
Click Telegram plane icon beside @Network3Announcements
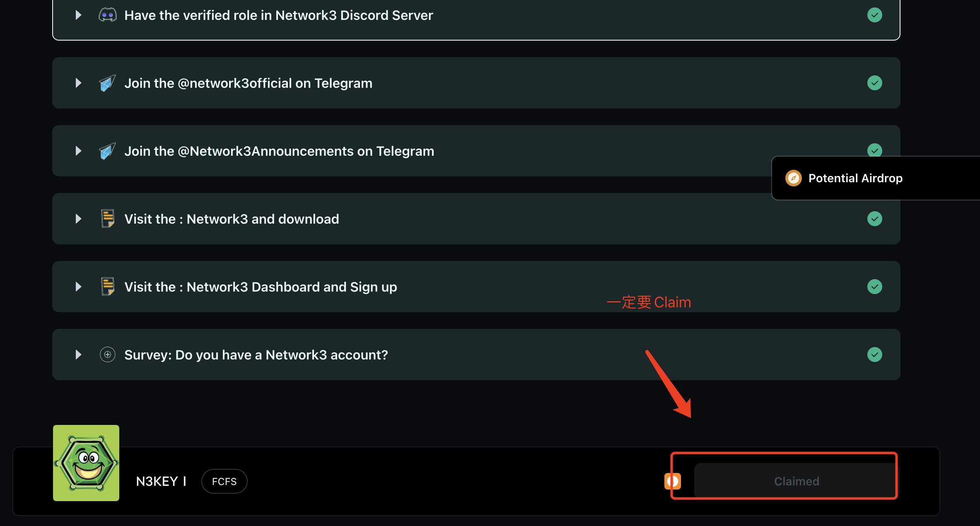click(107, 151)
